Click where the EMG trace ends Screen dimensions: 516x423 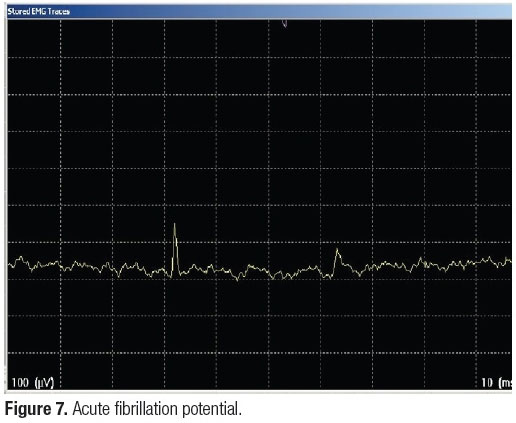coord(510,260)
